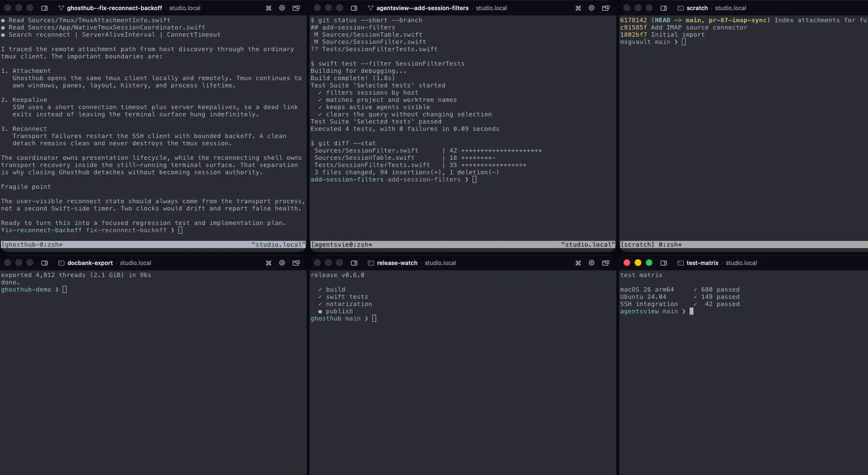Click the test-matrix window title
This screenshot has height=475, width=868.
pyautogui.click(x=703, y=263)
